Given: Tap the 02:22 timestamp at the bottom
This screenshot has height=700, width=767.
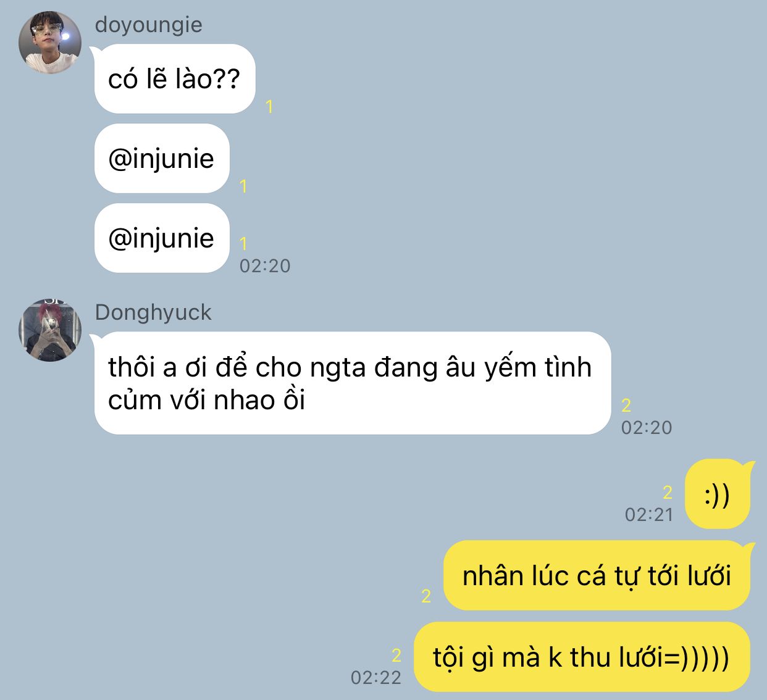Looking at the screenshot, I should [376, 678].
